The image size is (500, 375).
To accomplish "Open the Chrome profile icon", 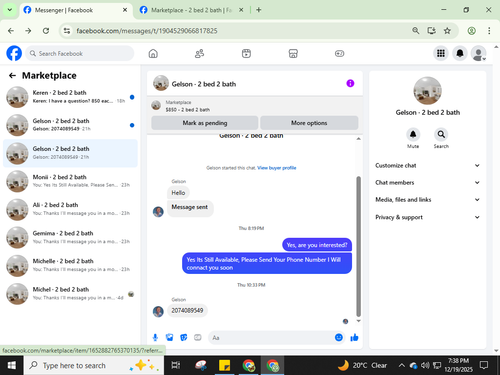I will tap(471, 31).
